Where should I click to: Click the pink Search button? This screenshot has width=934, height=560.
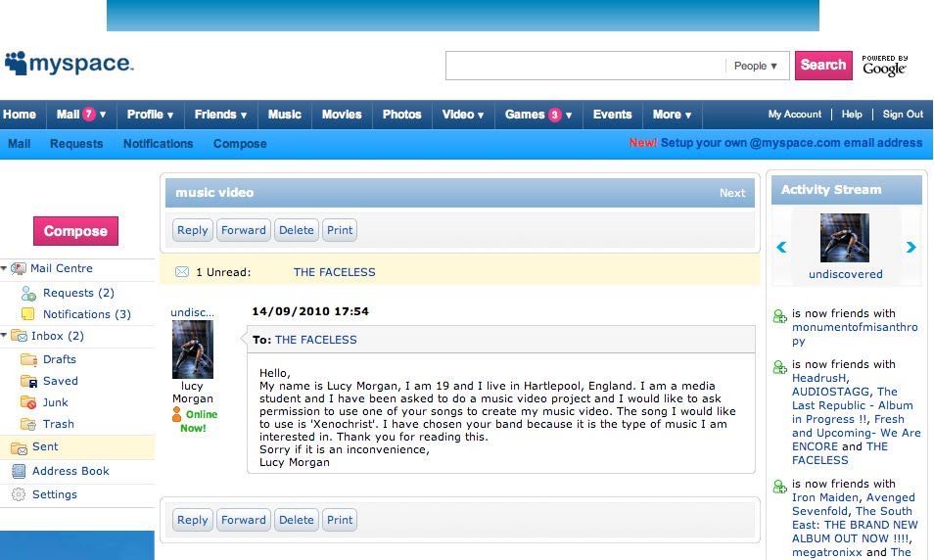823,65
